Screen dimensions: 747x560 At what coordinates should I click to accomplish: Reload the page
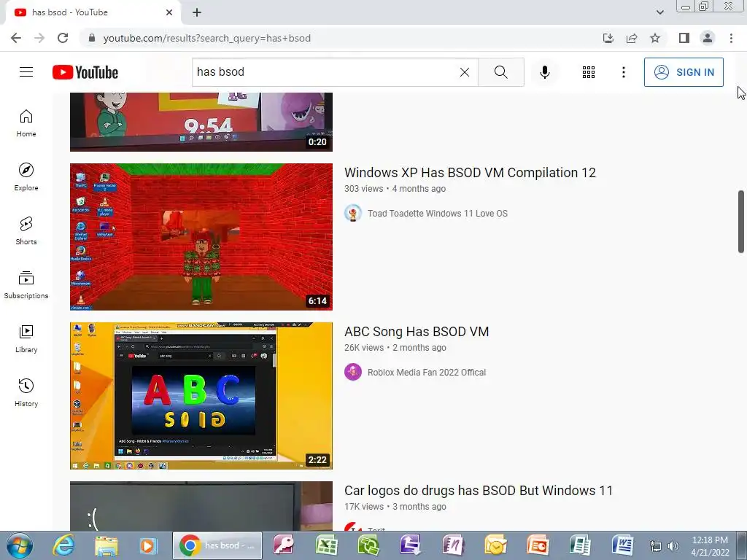[63, 38]
